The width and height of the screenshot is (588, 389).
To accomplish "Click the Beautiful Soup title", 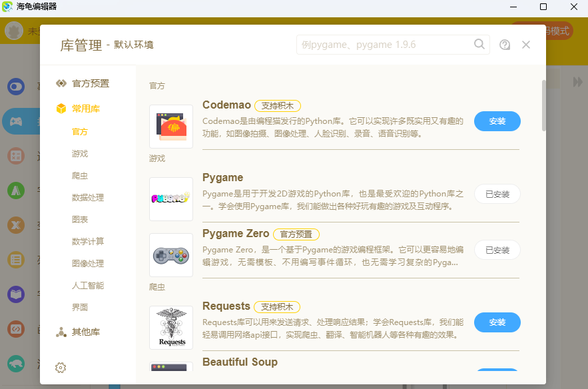I will click(240, 362).
